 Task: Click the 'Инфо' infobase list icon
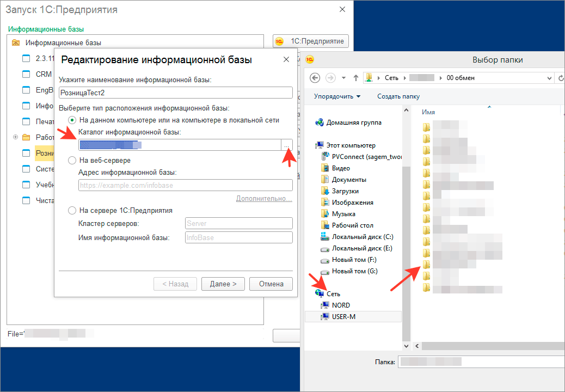point(26,106)
